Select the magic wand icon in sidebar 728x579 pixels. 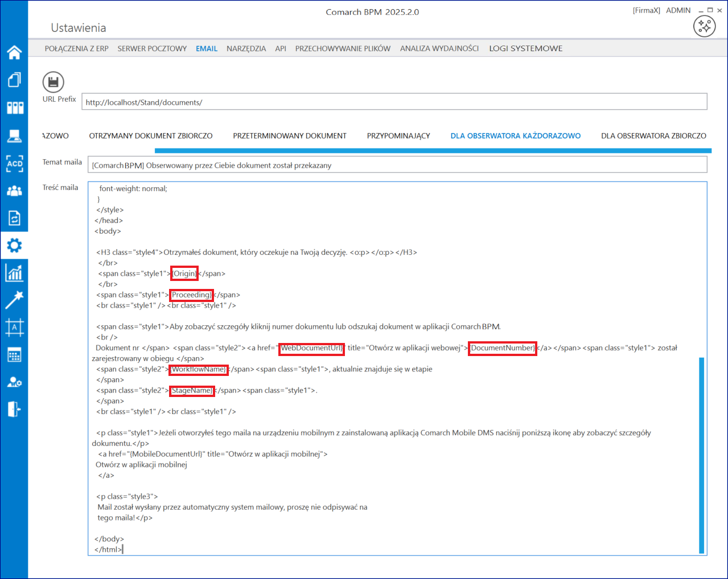[x=14, y=300]
